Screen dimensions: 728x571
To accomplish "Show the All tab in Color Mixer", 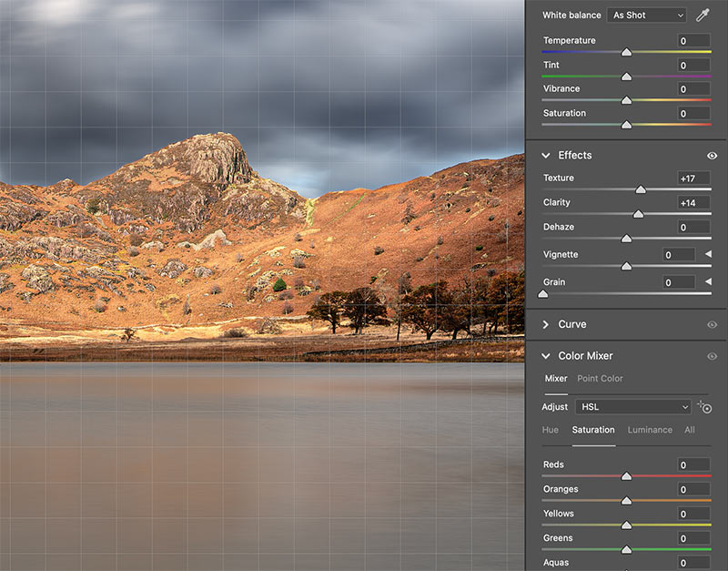I will click(x=690, y=430).
